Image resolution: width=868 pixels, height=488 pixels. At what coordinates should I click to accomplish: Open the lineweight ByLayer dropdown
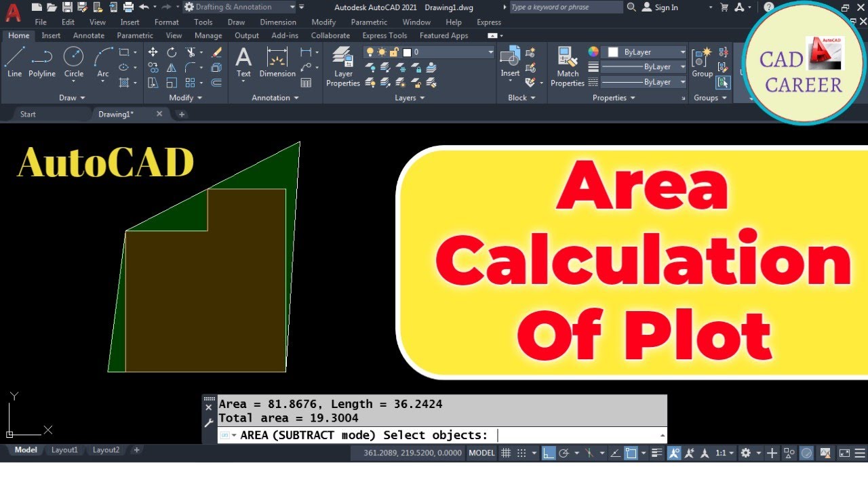[x=683, y=67]
